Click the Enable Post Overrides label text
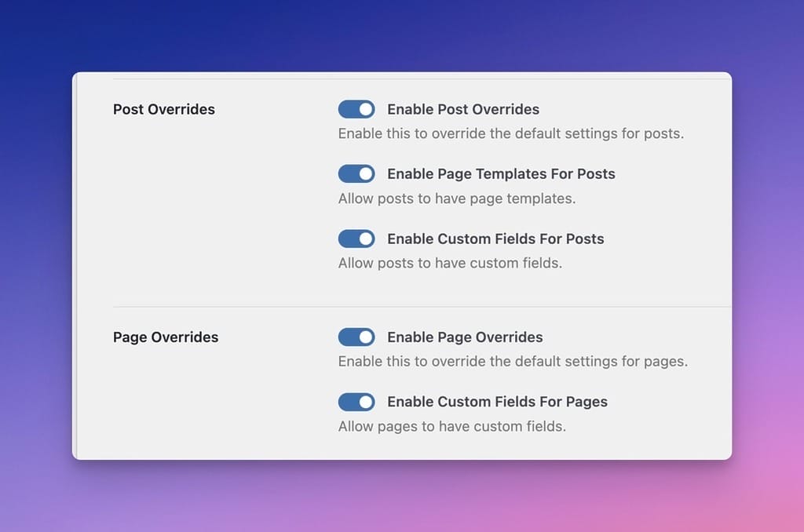Viewport: 804px width, 532px height. click(463, 109)
